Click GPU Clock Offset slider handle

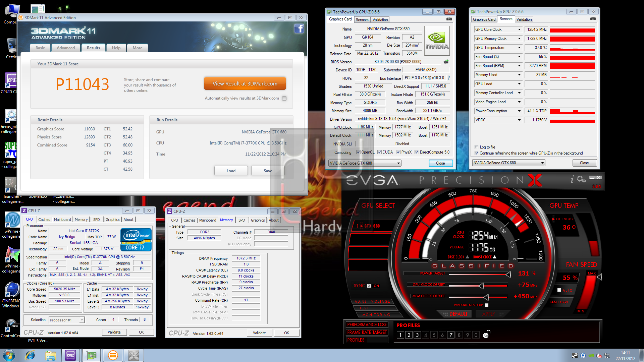[481, 286]
